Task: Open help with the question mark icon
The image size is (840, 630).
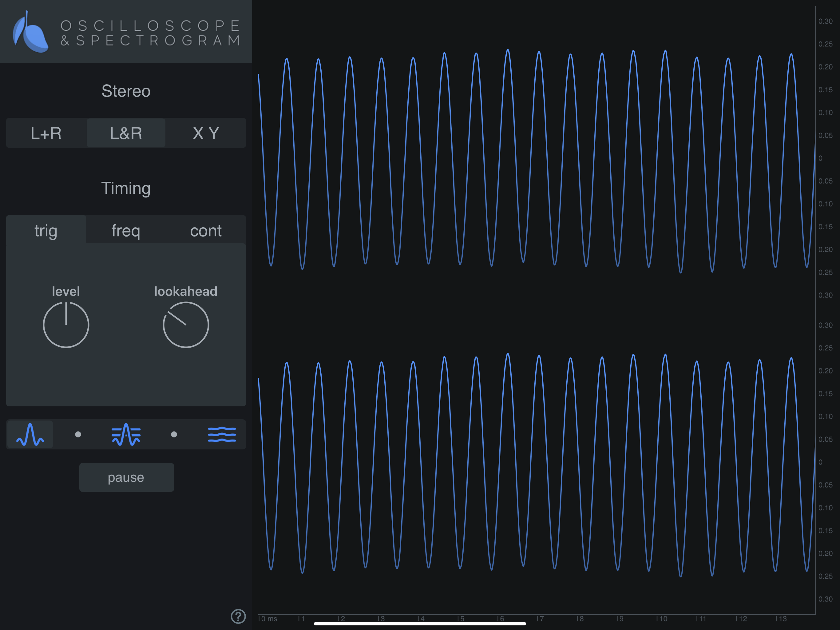Action: [238, 616]
